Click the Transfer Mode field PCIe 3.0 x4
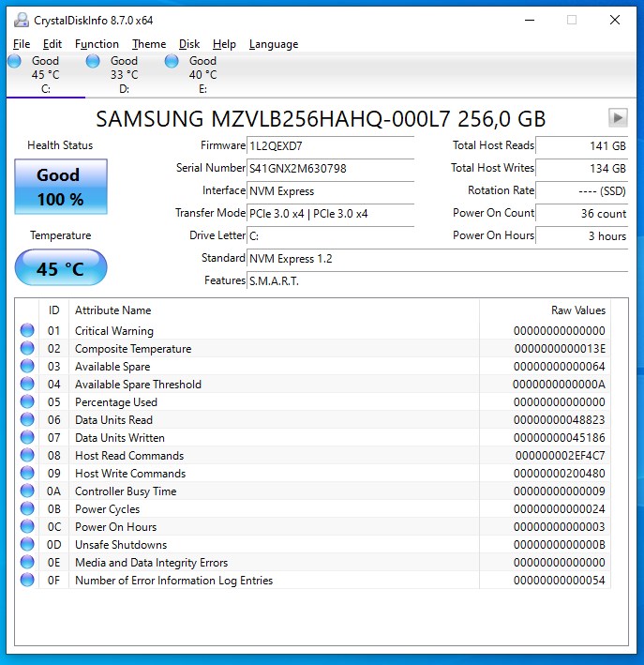644x665 pixels. (x=330, y=213)
